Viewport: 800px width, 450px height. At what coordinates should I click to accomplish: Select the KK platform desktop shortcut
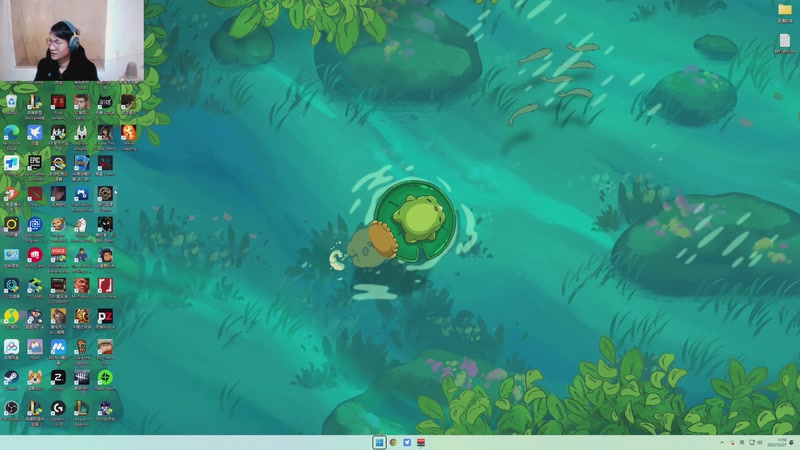point(58,133)
